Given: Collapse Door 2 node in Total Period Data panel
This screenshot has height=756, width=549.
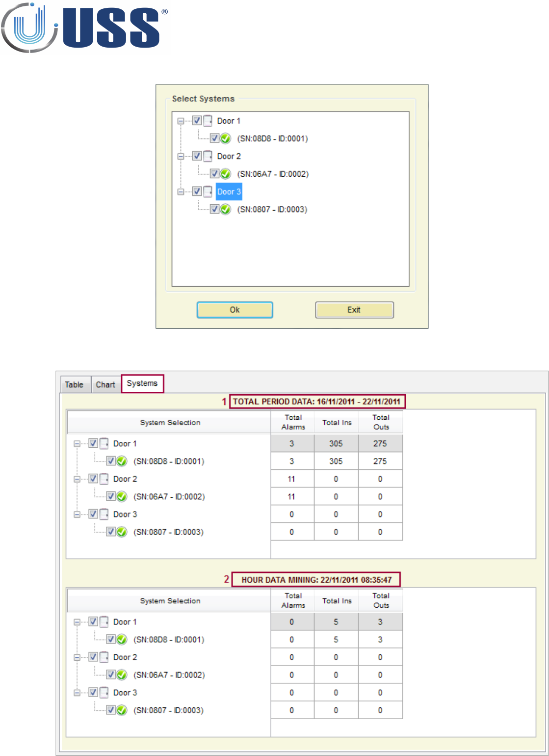Looking at the screenshot, I should point(77,479).
